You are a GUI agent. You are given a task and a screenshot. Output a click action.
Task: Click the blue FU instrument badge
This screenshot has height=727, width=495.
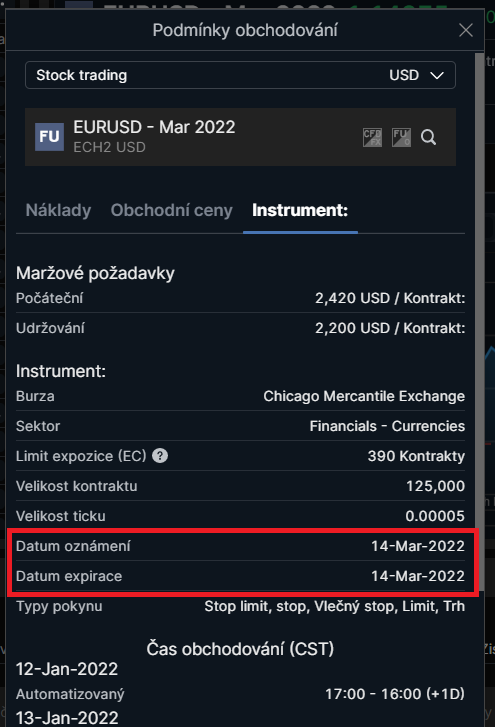(50, 137)
